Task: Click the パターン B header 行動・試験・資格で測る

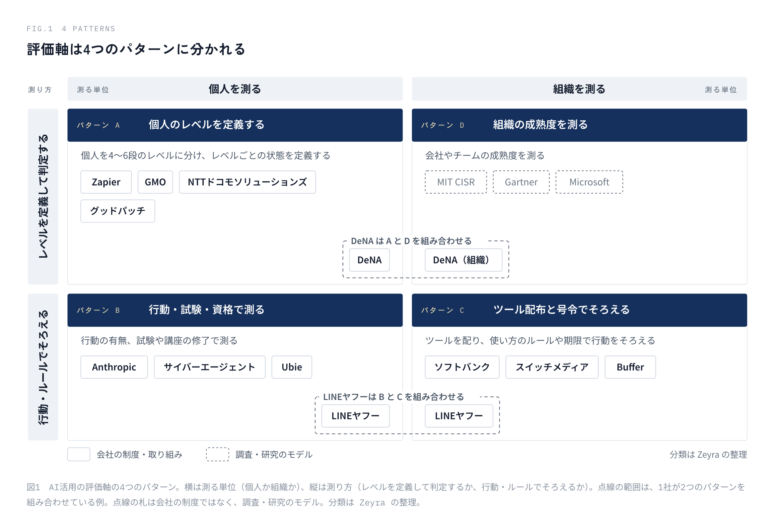Action: [235, 310]
